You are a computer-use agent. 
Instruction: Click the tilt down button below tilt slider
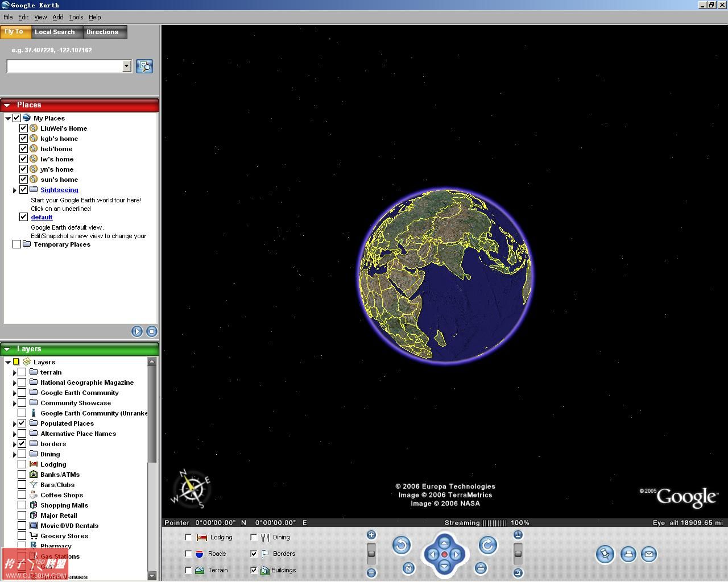(x=518, y=573)
